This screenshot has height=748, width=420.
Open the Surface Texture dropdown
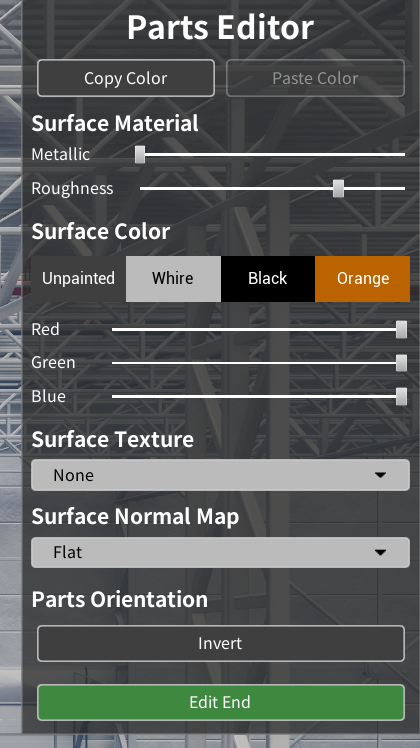pyautogui.click(x=220, y=475)
